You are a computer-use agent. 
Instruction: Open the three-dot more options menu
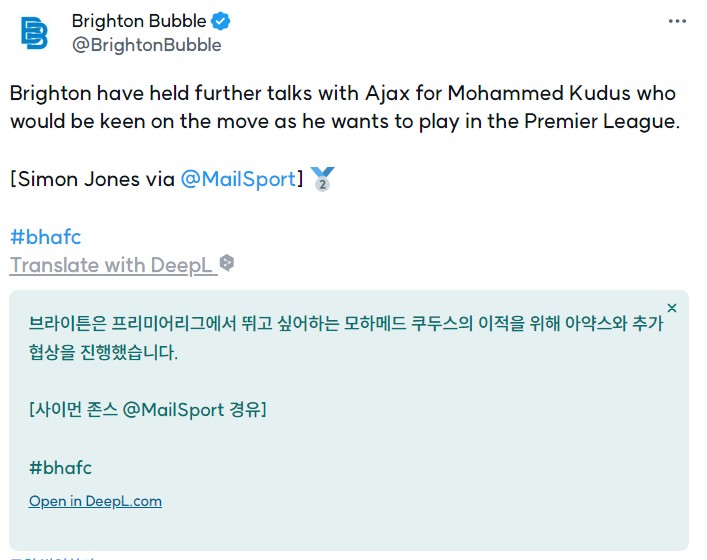(x=677, y=21)
